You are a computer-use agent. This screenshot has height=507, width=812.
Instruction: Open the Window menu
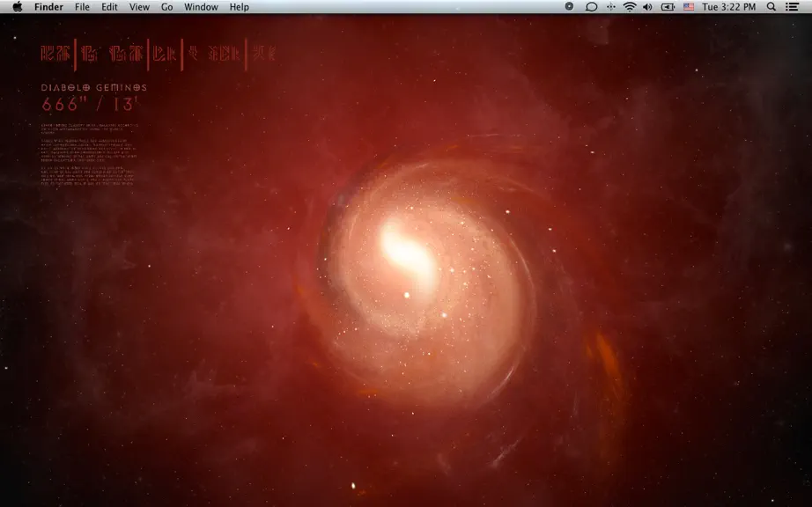pos(201,7)
